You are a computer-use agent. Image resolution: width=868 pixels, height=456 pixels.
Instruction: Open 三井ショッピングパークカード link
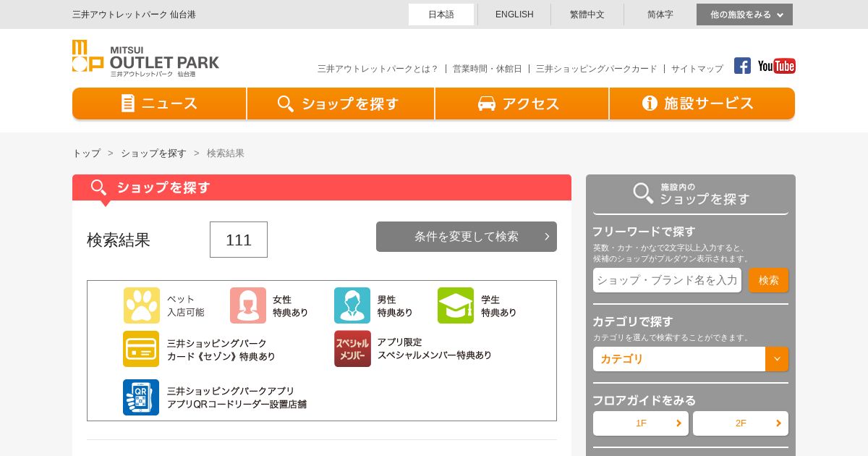pos(597,69)
